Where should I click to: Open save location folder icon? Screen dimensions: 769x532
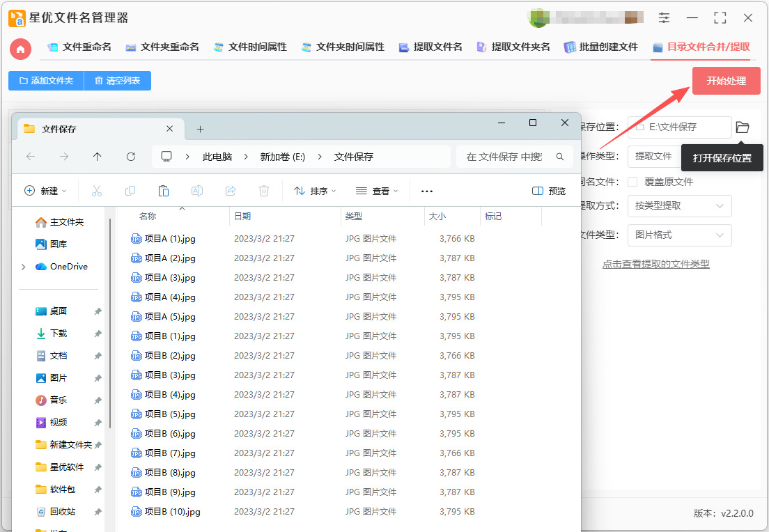point(743,127)
